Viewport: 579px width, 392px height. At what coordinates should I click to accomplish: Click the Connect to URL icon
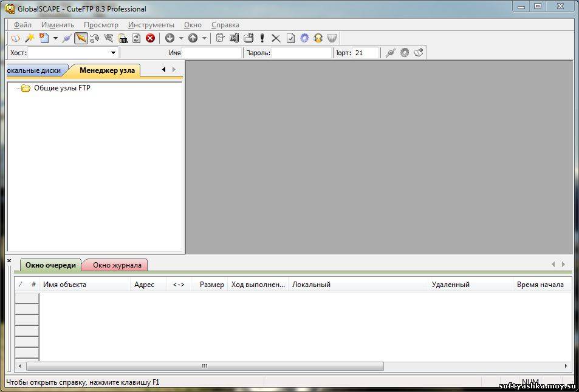pos(123,38)
